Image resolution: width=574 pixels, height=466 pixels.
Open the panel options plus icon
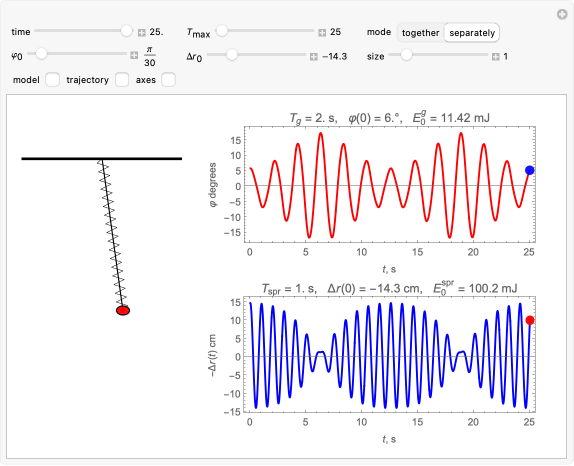[x=562, y=15]
